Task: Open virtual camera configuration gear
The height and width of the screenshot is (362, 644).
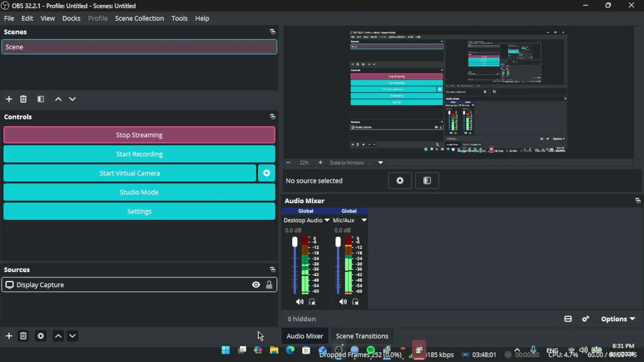Action: [x=267, y=173]
